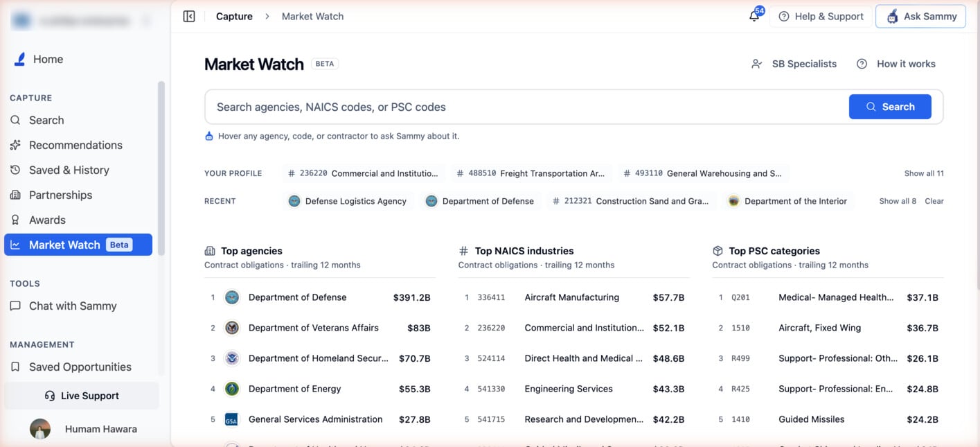Image resolution: width=980 pixels, height=447 pixels.
Task: Open Awards in the sidebar
Action: tap(78, 220)
